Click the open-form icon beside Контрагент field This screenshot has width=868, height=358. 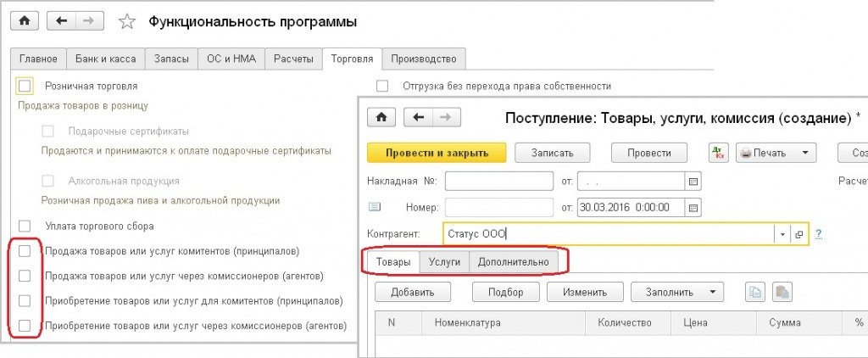798,234
